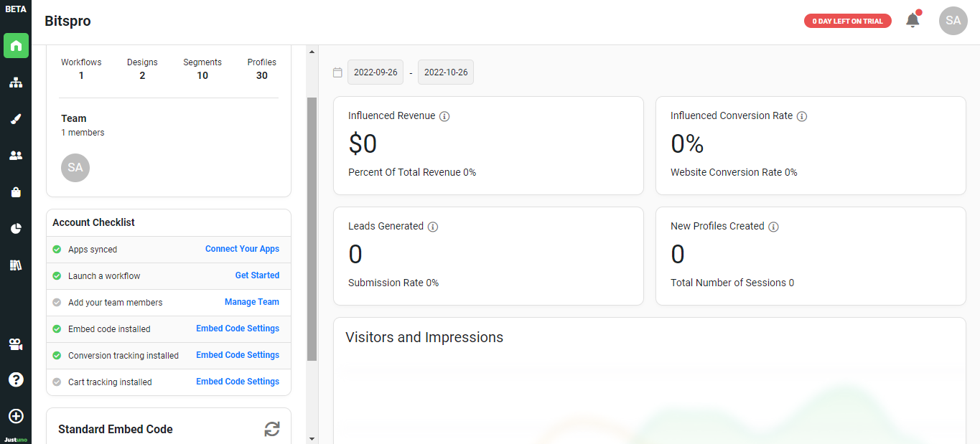Click the Home icon in sidebar
The width and height of the screenshot is (980, 444).
[16, 45]
